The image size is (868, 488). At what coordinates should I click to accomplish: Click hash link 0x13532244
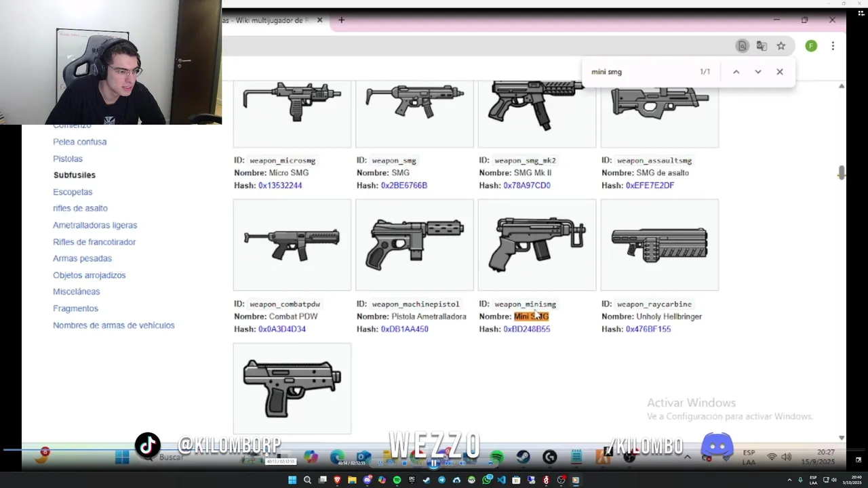pos(280,185)
